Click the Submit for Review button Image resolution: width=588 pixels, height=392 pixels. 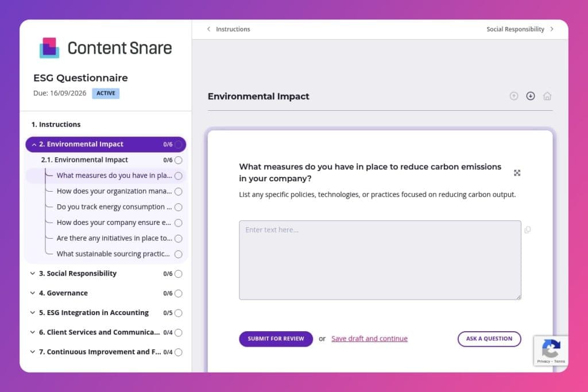pos(276,339)
